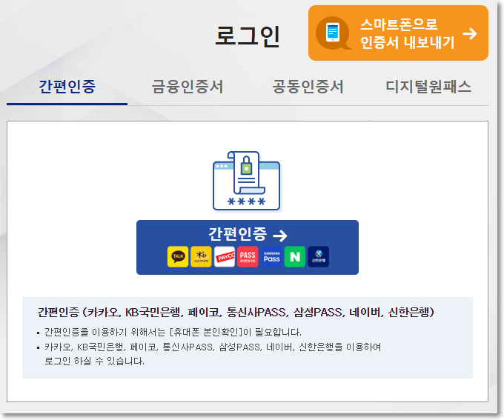Switch to the 간편인증 tab
This screenshot has height=420, width=504.
point(67,86)
